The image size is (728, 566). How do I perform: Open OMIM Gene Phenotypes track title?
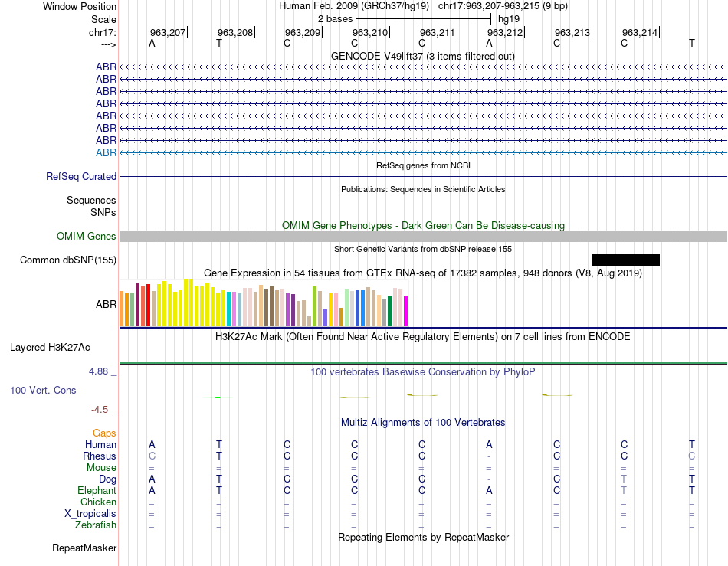pyautogui.click(x=423, y=225)
